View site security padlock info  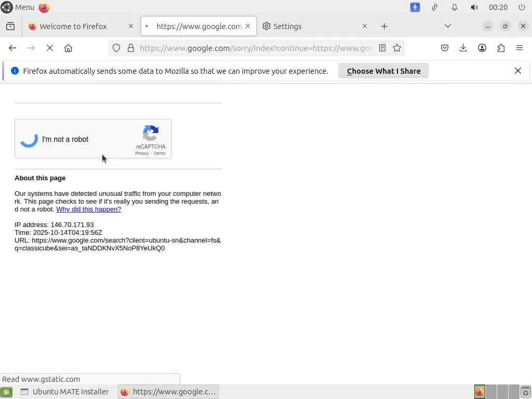tap(130, 48)
